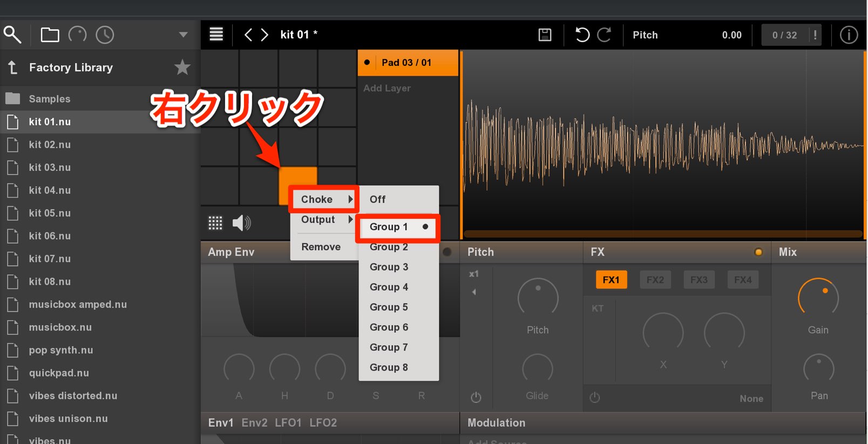Screen dimensions: 868x444
Task: Open the search magnifier in the browser
Action: [x=12, y=35]
